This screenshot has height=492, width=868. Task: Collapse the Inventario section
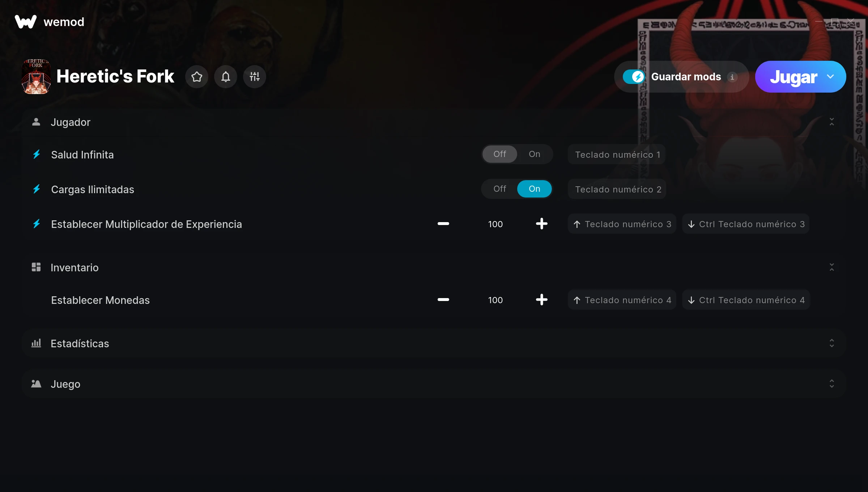832,267
